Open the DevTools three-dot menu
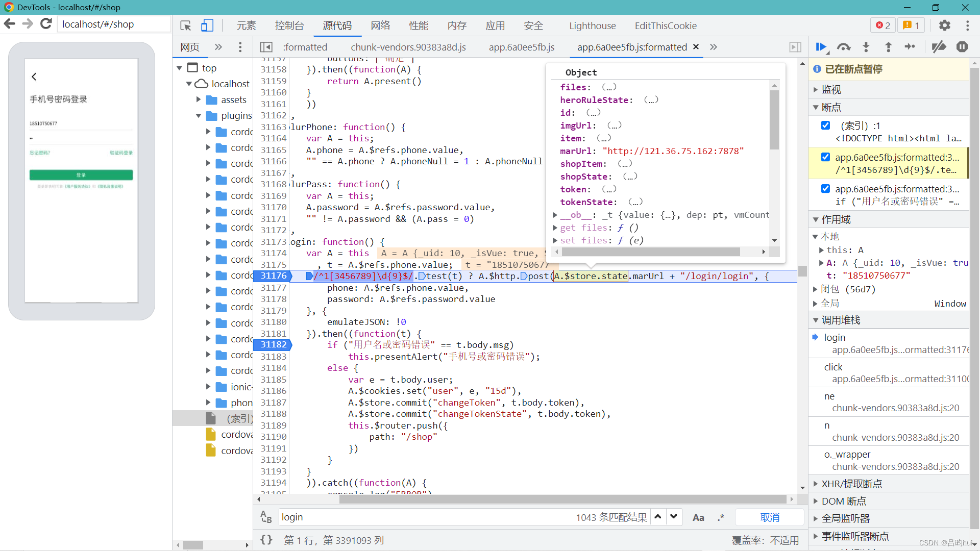The height and width of the screenshot is (551, 980). [x=967, y=26]
